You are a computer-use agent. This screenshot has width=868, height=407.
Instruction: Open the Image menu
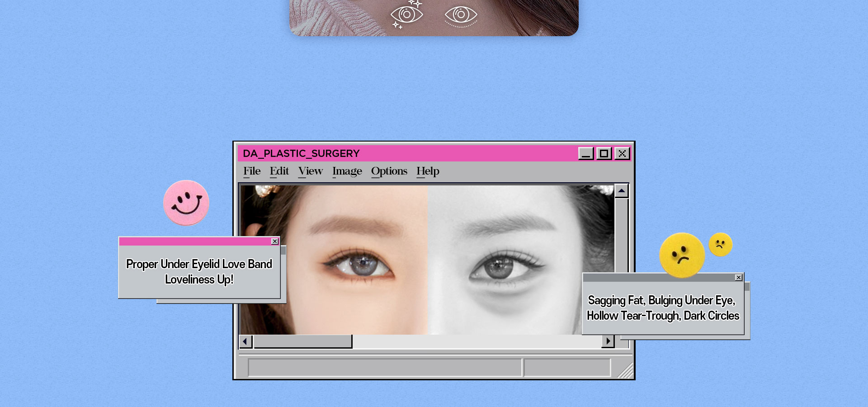pos(347,171)
